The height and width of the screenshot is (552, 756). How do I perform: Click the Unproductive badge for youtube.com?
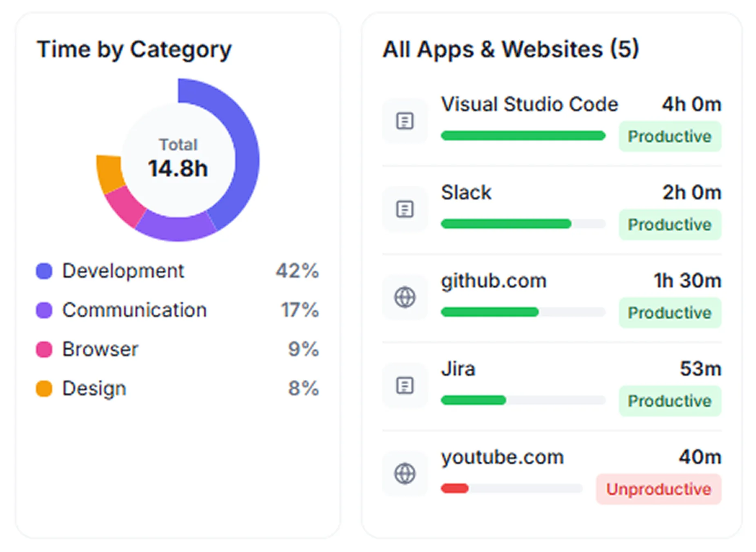(658, 489)
